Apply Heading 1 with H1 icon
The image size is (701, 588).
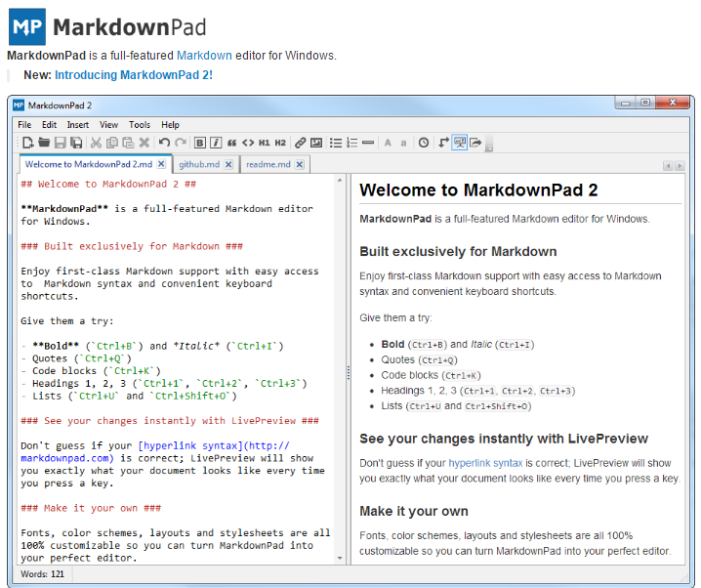(x=265, y=143)
